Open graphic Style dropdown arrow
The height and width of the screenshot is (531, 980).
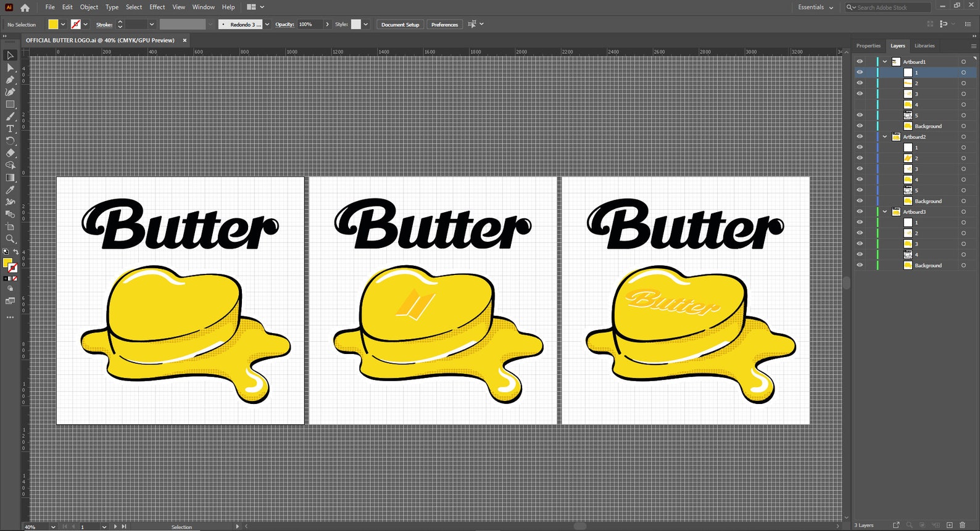point(365,25)
